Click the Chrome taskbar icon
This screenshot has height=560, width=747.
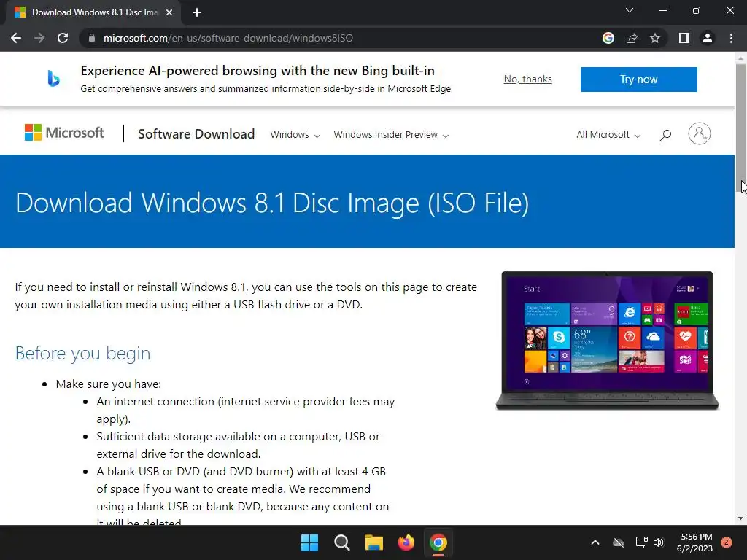[438, 542]
